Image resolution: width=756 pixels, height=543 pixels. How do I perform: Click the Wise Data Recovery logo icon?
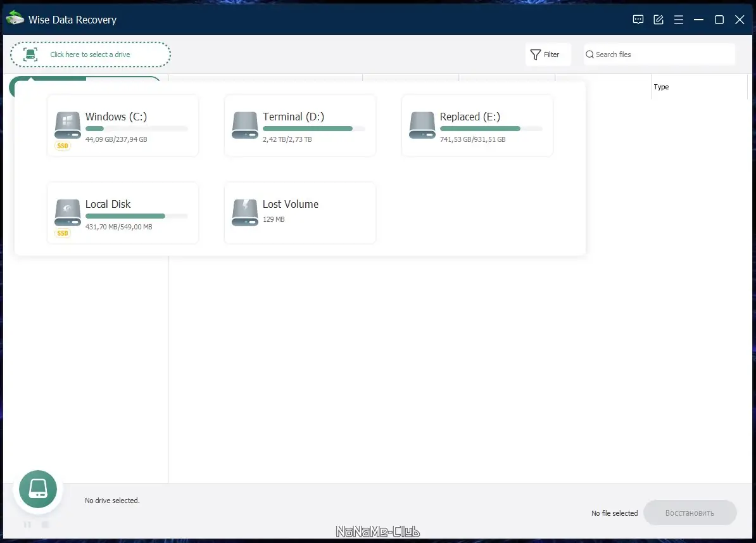[x=15, y=18]
